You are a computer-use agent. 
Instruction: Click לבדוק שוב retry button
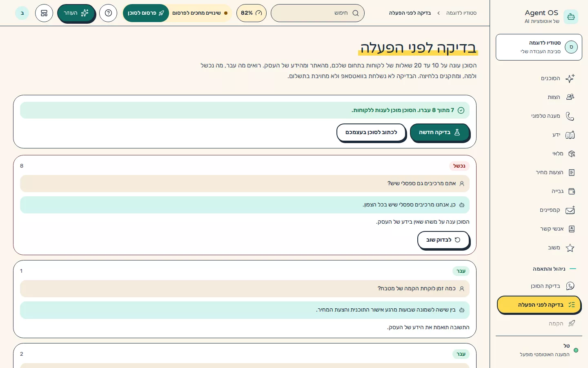(x=443, y=240)
